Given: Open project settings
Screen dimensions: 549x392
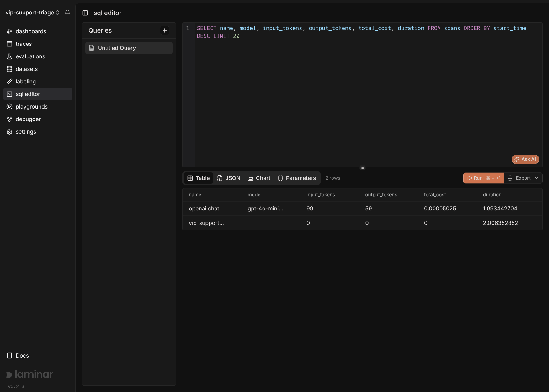Looking at the screenshot, I should 38,132.
